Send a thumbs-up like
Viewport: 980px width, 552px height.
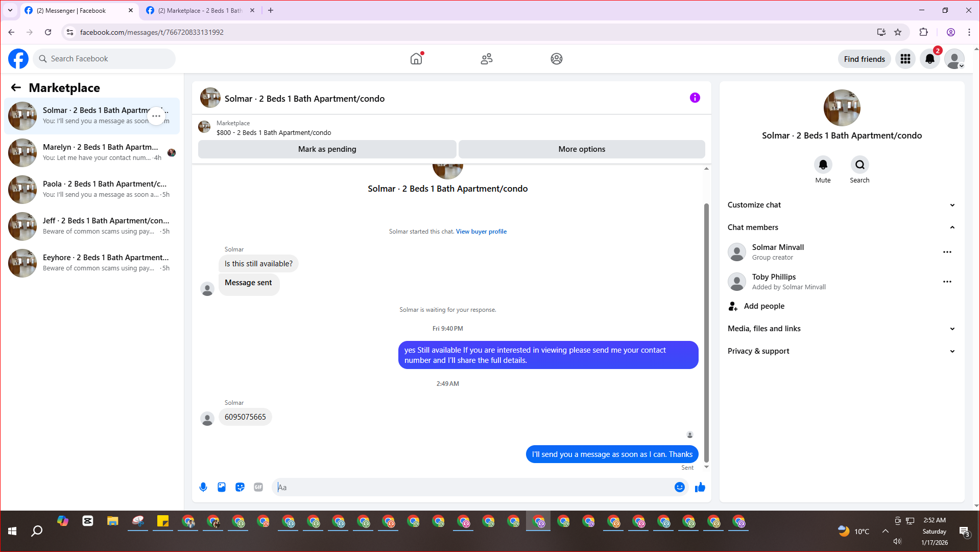[x=700, y=487]
